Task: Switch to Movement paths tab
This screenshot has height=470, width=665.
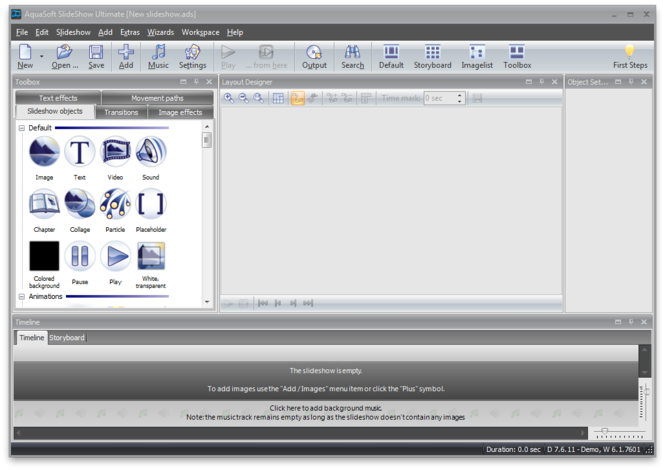Action: 157,98
